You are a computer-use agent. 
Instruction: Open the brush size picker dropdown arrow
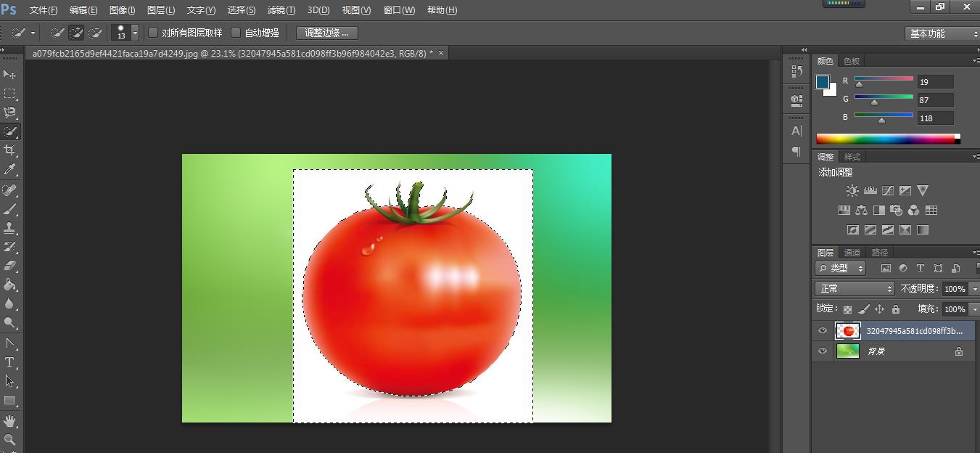click(135, 33)
